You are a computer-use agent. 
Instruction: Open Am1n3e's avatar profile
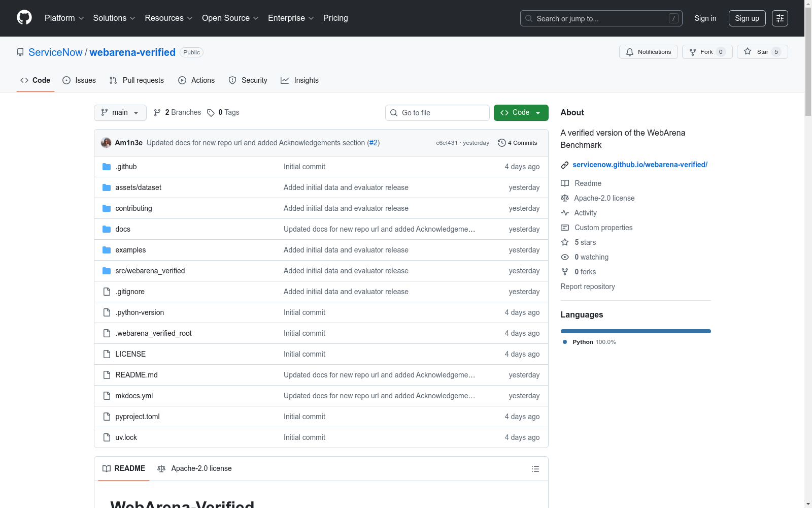tap(106, 143)
